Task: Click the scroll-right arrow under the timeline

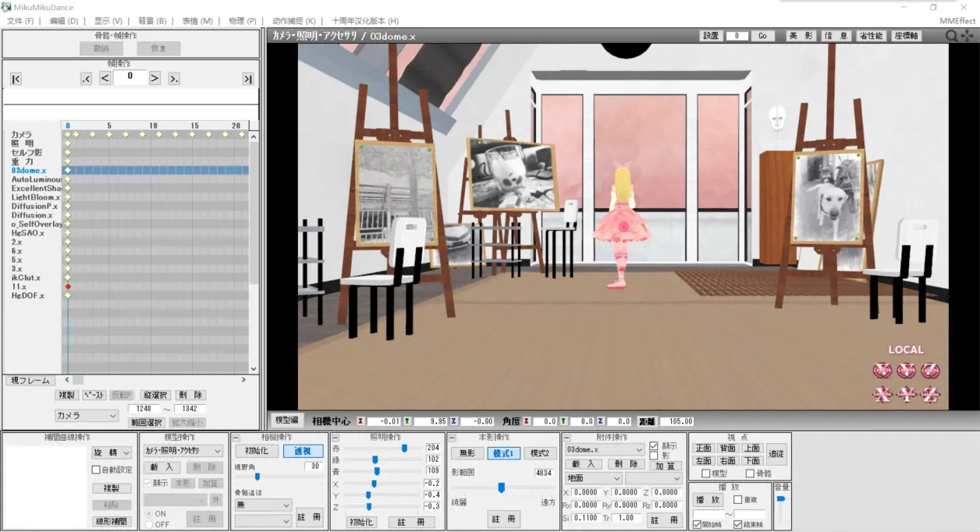Action: pos(243,380)
